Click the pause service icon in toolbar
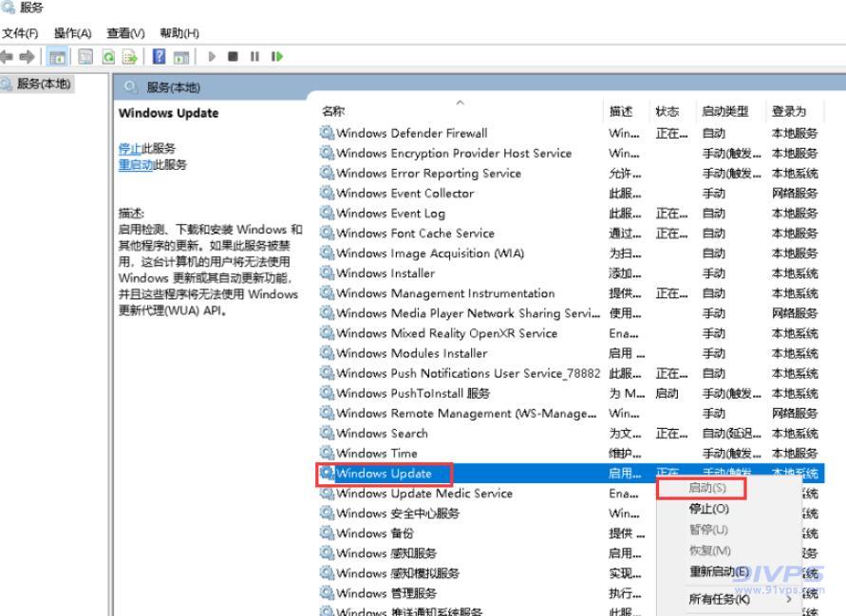This screenshot has width=846, height=616. click(x=254, y=56)
